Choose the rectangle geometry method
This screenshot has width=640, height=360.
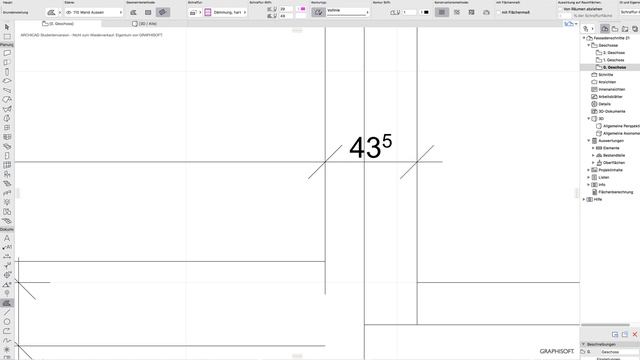[148, 12]
